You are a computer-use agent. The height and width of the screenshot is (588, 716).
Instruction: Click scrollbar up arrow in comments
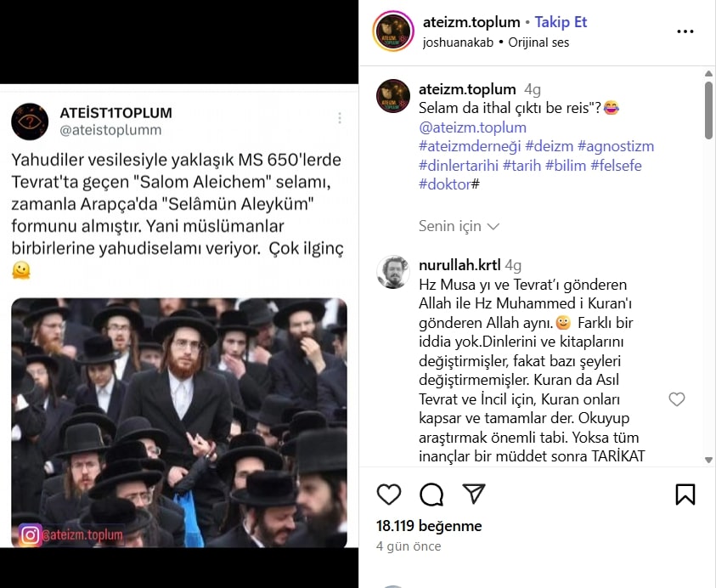coord(708,74)
